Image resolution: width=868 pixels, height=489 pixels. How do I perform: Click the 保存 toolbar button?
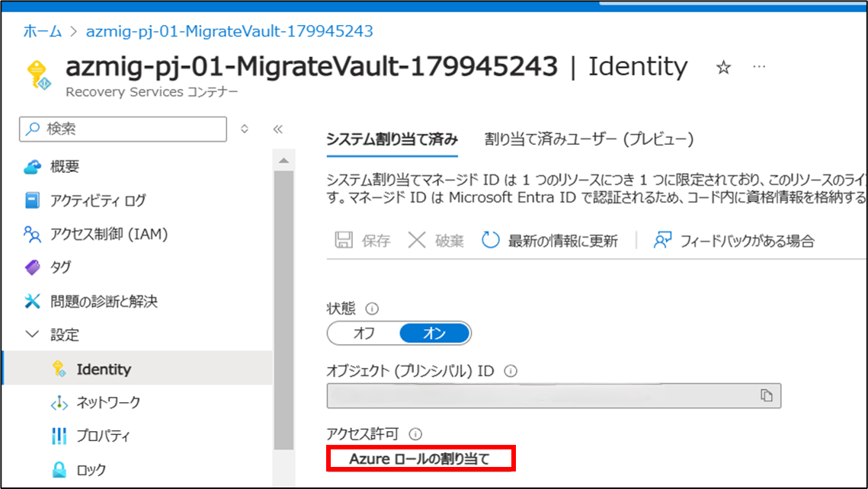pyautogui.click(x=364, y=241)
